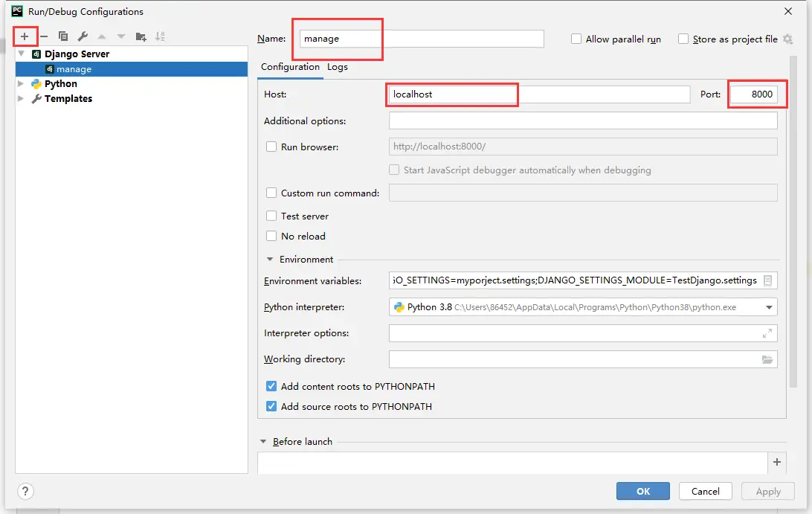
Task: Enable the Allow parallel run checkbox
Action: click(x=576, y=39)
